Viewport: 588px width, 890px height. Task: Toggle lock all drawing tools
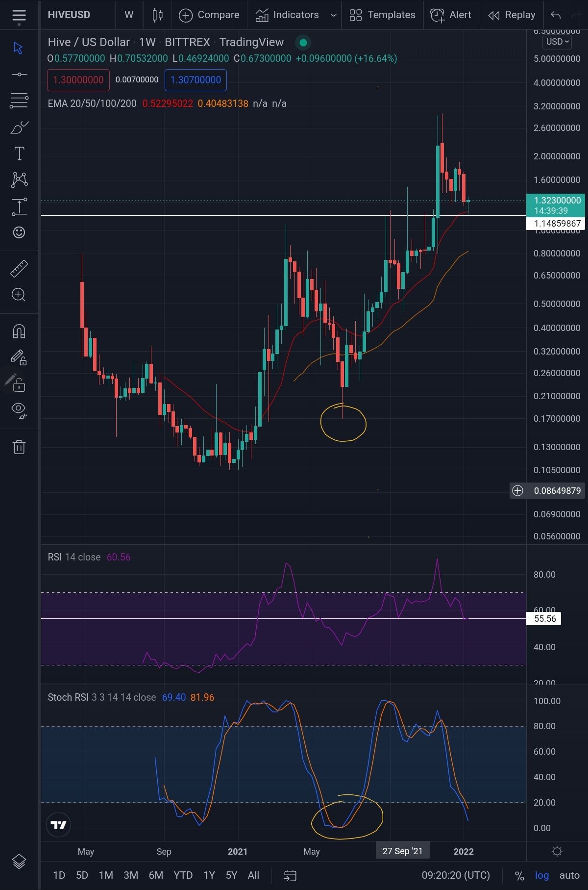19,384
